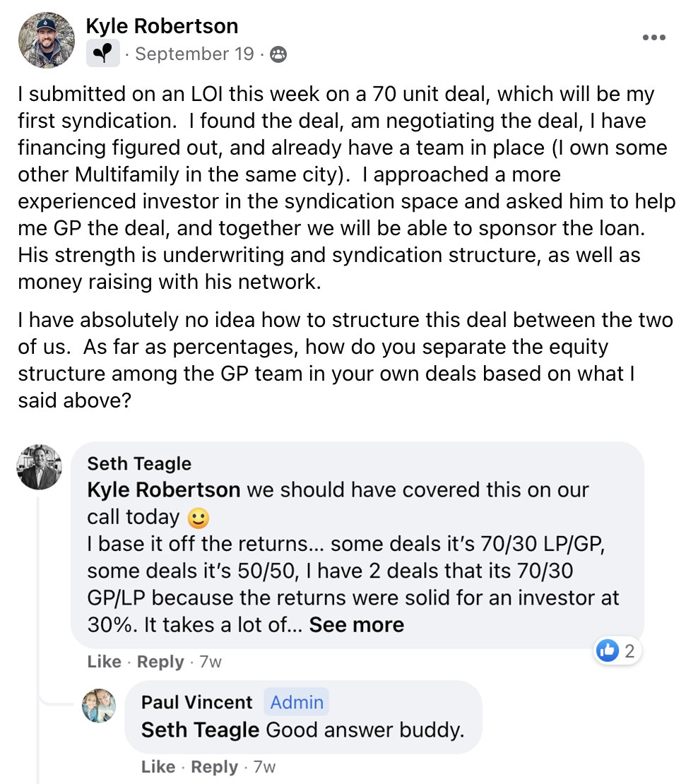The height and width of the screenshot is (784, 698).
Task: Click the Kyle Robertson mention in Seth's comment
Action: click(164, 489)
